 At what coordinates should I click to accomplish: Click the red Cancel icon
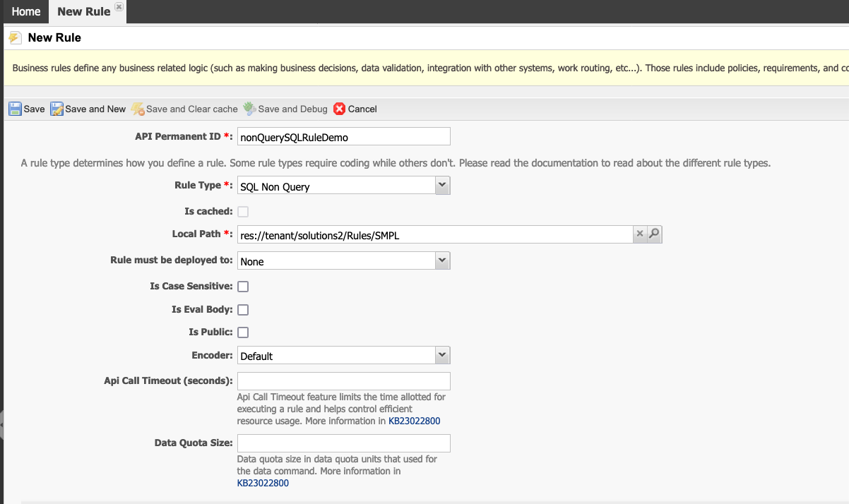tap(340, 109)
